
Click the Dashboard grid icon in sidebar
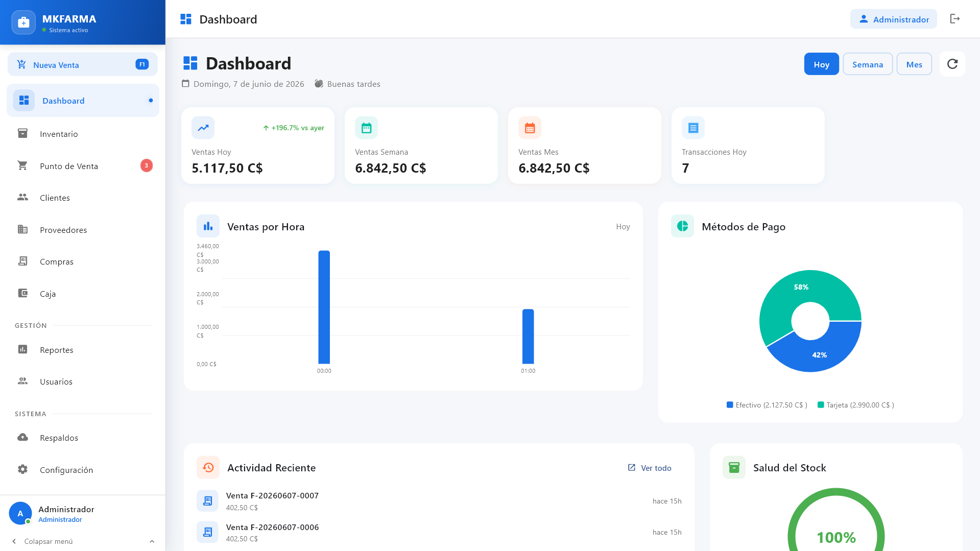tap(23, 101)
